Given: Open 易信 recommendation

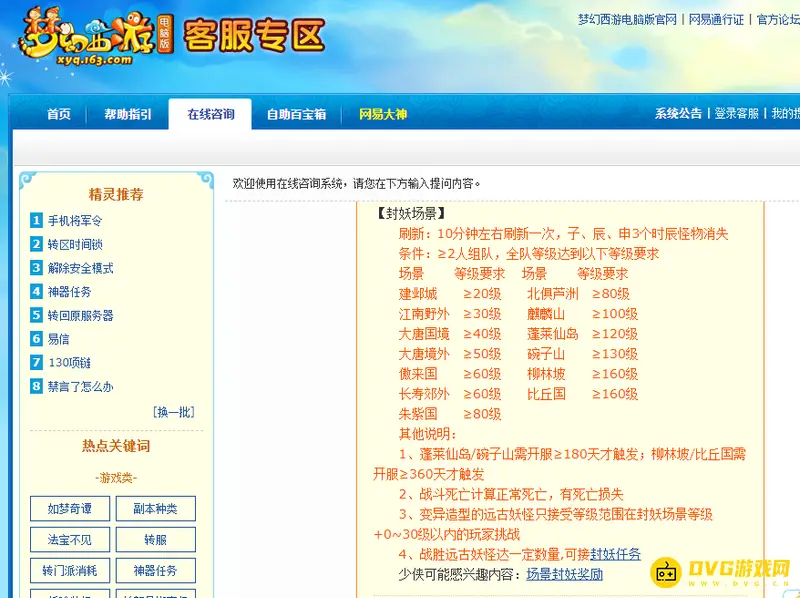Looking at the screenshot, I should click(x=58, y=339).
